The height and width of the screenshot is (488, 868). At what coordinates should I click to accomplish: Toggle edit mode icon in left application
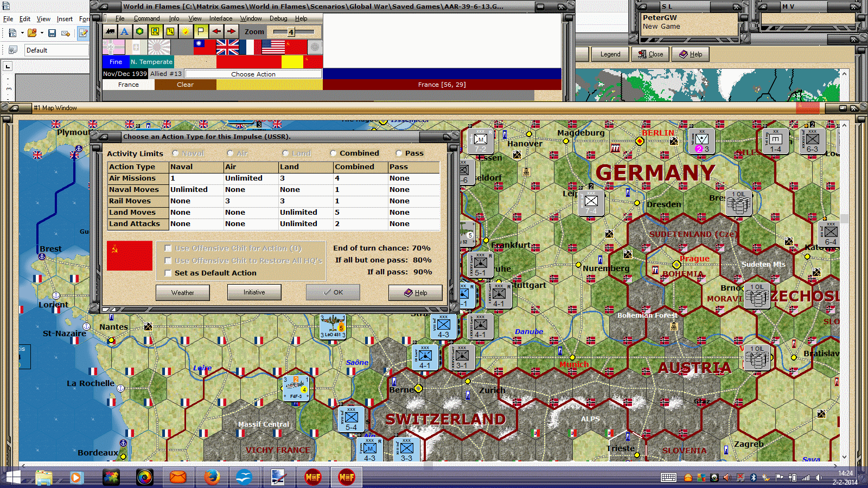coord(83,33)
